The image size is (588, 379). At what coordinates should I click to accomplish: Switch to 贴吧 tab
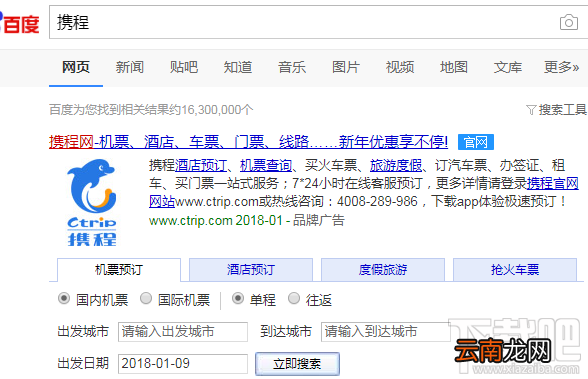click(x=184, y=67)
